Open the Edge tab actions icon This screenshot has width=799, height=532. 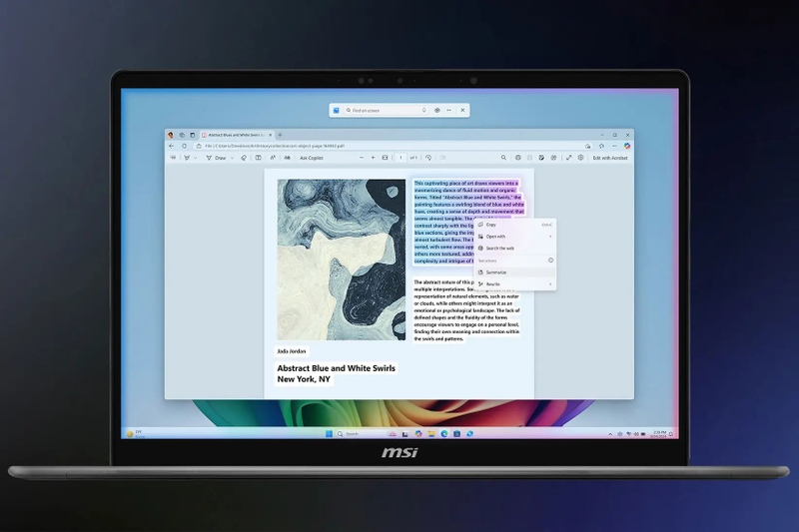[x=192, y=135]
